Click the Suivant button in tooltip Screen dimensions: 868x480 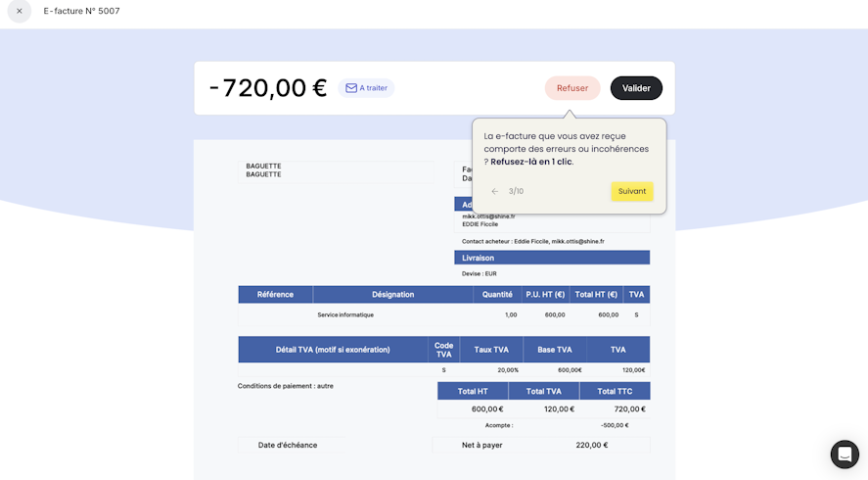pos(631,191)
